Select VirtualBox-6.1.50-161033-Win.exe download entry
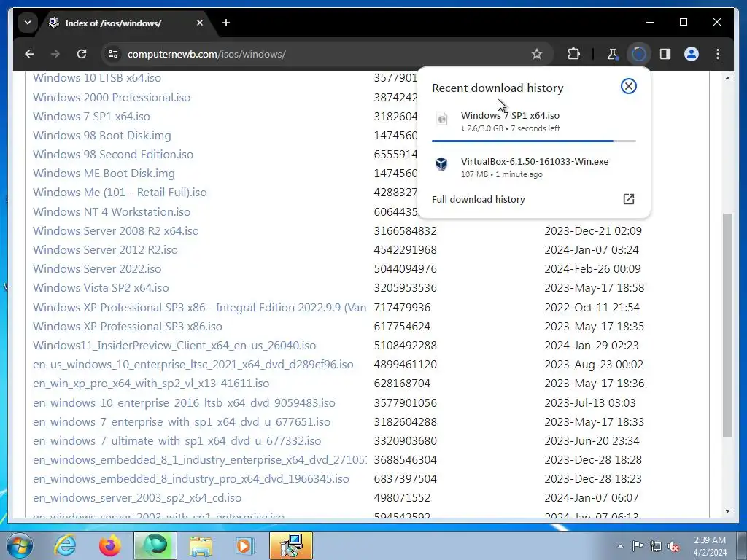This screenshot has width=747, height=560. [533, 167]
